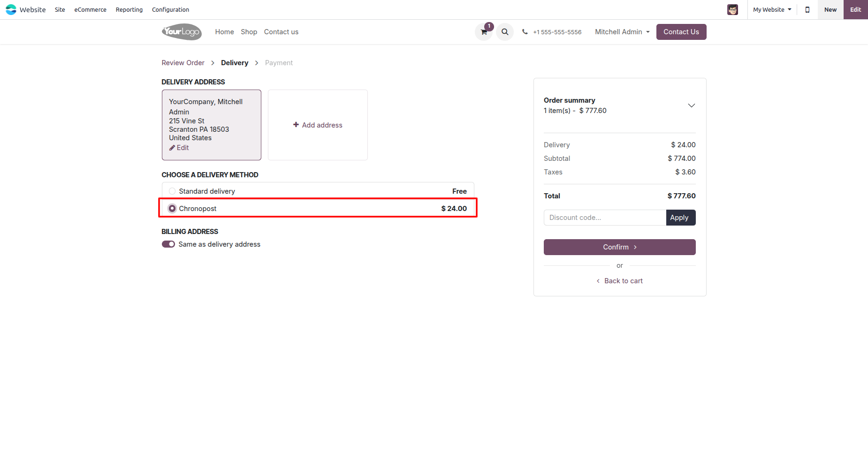Expand the Order summary chevron

pyautogui.click(x=691, y=106)
